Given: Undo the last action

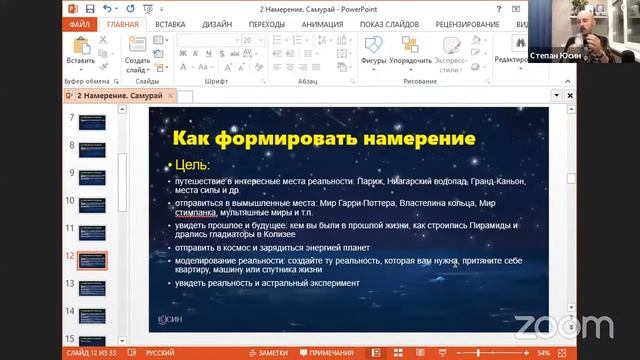Looking at the screenshot, I should (x=107, y=9).
